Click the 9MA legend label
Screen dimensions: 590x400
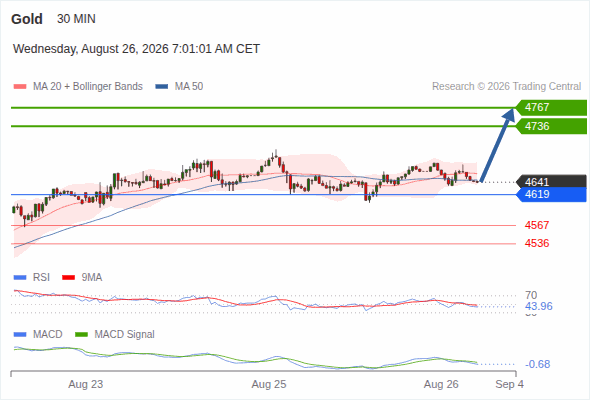92,278
